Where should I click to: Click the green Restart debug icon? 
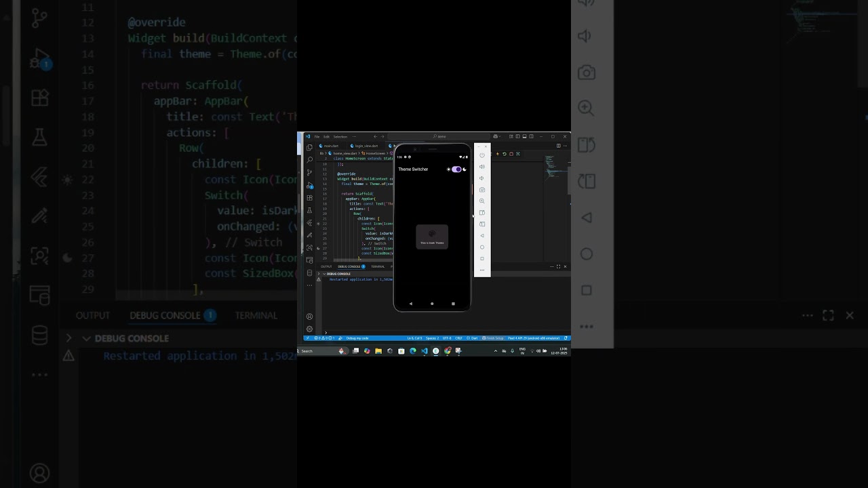[505, 154]
